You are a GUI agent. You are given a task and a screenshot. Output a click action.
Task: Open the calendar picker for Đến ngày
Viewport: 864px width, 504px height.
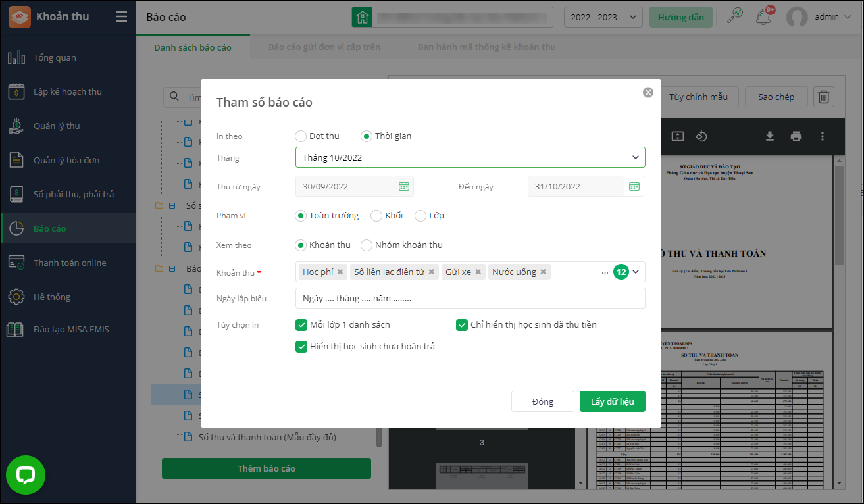[634, 186]
